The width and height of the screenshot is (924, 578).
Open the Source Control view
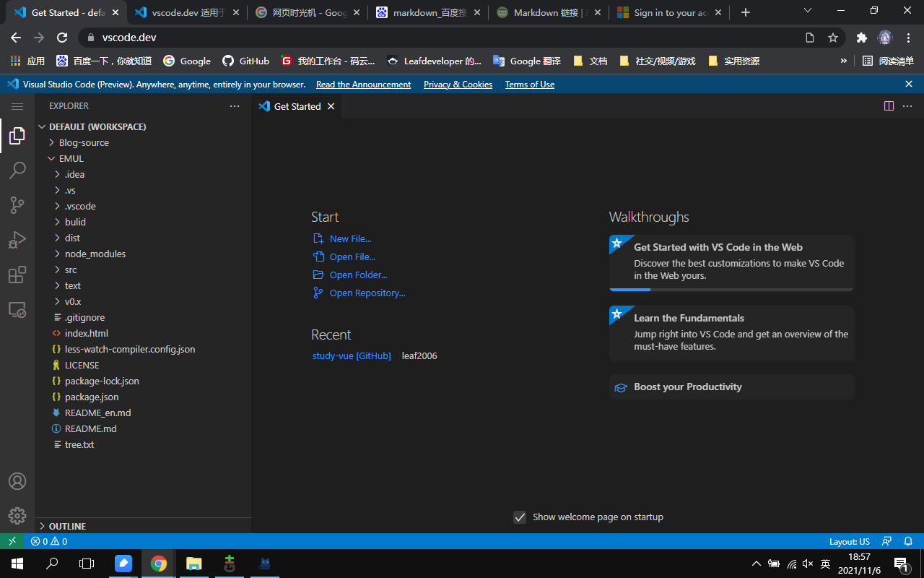17,205
